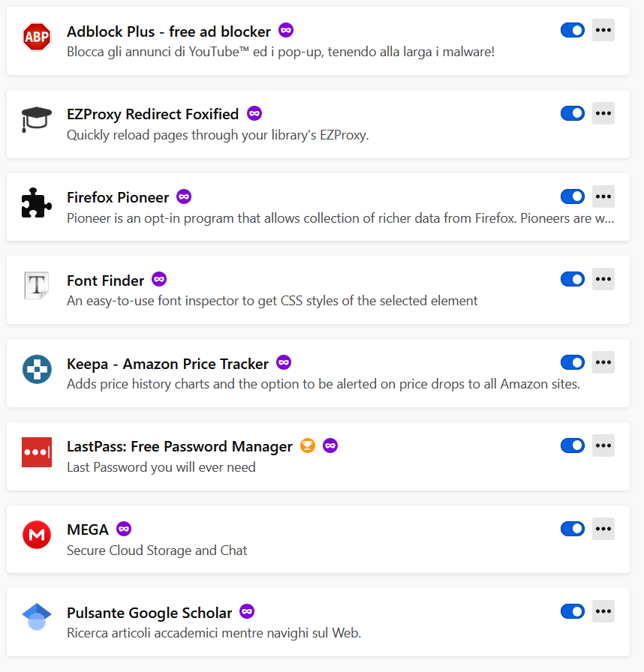Click the Firefox Pioneer puzzle piece icon

coord(37,202)
